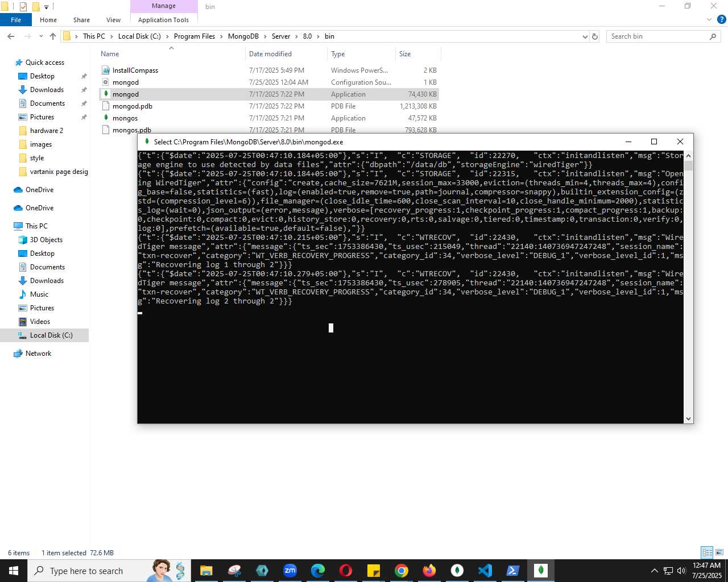Image resolution: width=728 pixels, height=582 pixels.
Task: Open the Manage contextual tab
Action: (x=164, y=6)
